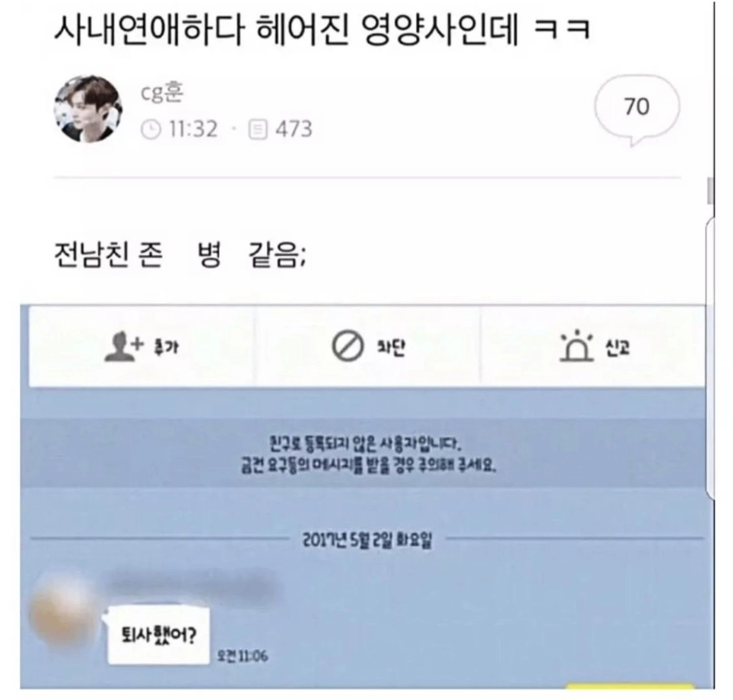733x700 pixels.
Task: Click the page scrollbar thumb on right edge
Action: click(710, 191)
